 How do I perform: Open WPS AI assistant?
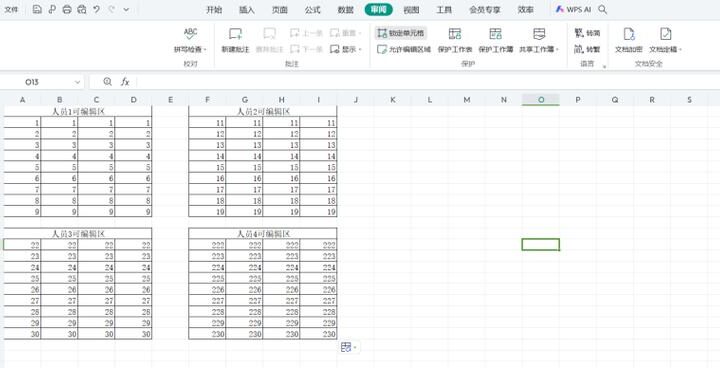573,9
